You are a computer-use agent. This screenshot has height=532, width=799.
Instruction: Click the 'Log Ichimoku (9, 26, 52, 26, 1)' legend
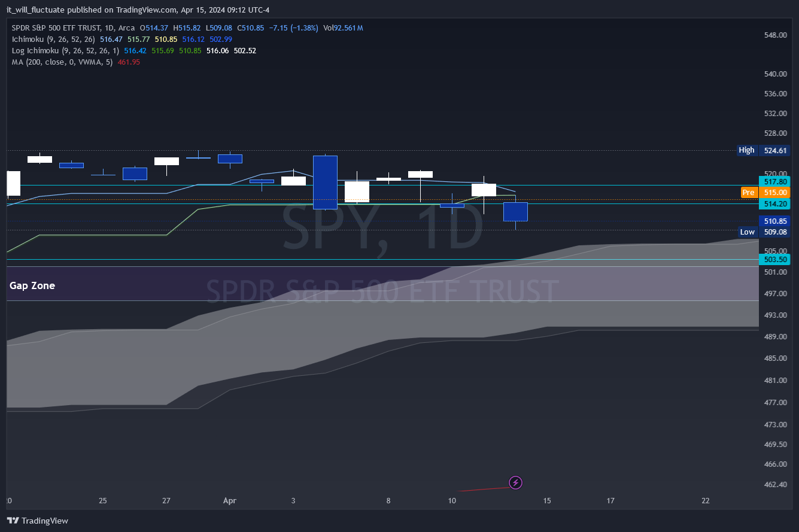(65, 51)
